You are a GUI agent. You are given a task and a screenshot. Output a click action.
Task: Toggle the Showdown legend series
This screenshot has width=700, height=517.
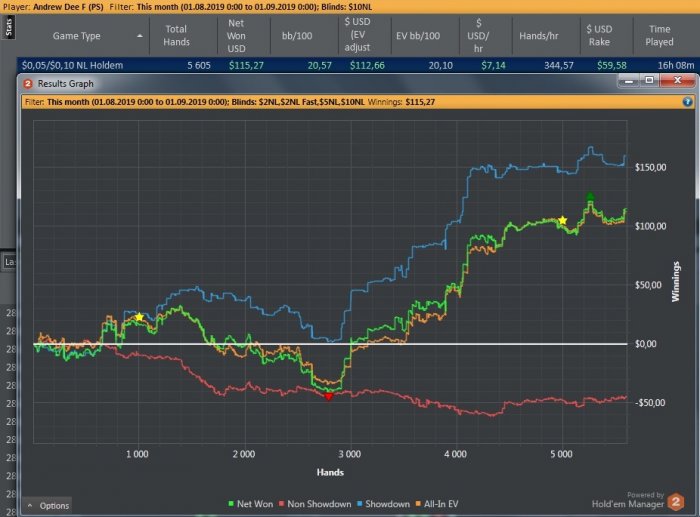tap(383, 504)
